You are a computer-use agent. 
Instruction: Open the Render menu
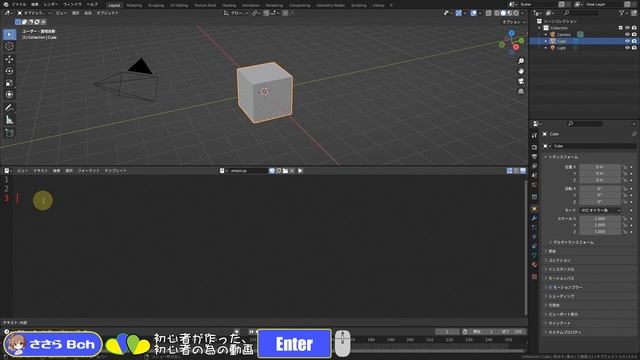(51, 4)
